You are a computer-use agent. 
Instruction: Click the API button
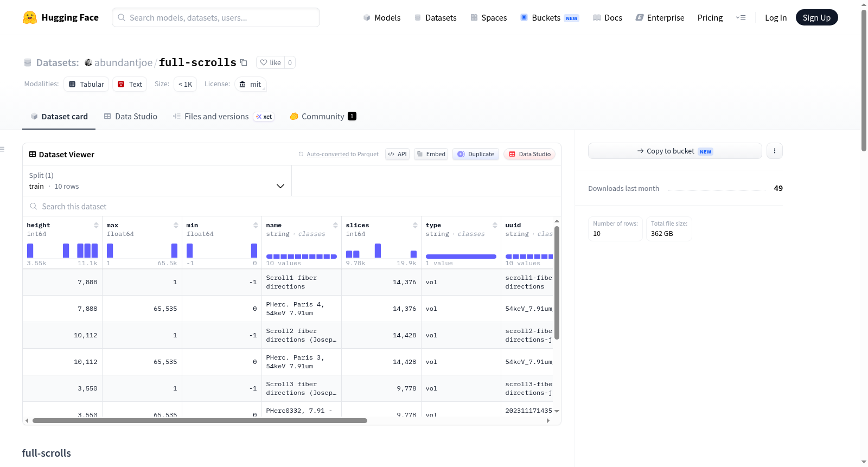pyautogui.click(x=397, y=154)
